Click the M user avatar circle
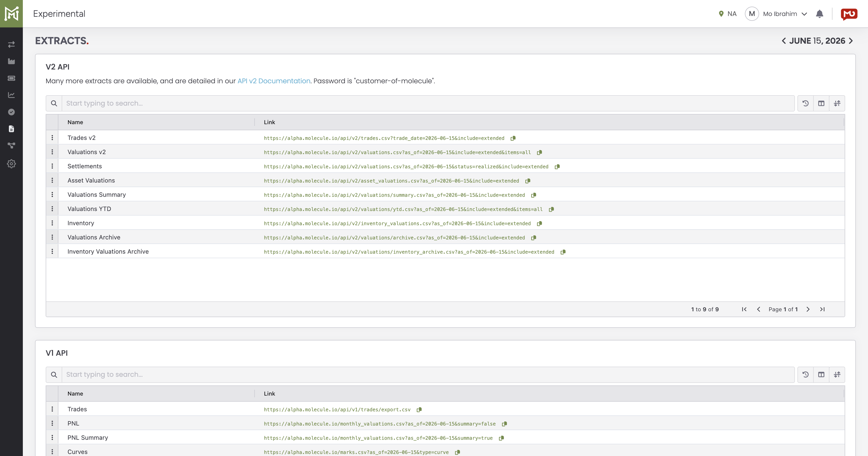This screenshot has width=868, height=456. [752, 14]
